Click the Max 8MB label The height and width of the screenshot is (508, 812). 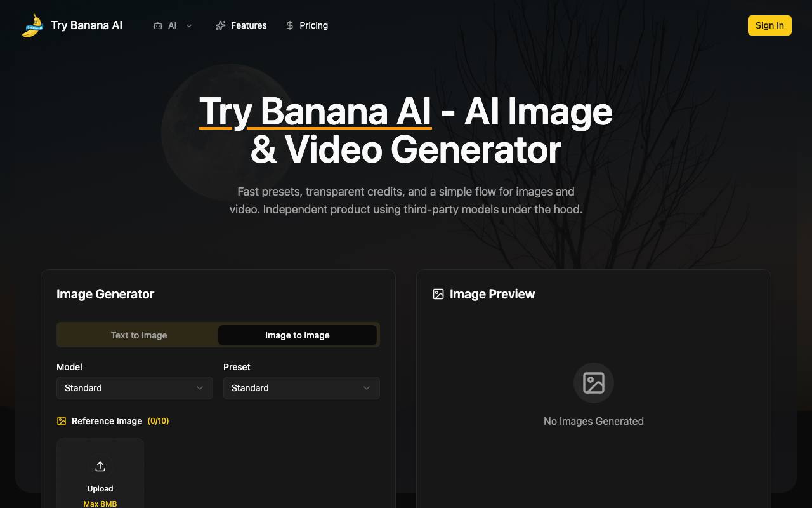100,504
